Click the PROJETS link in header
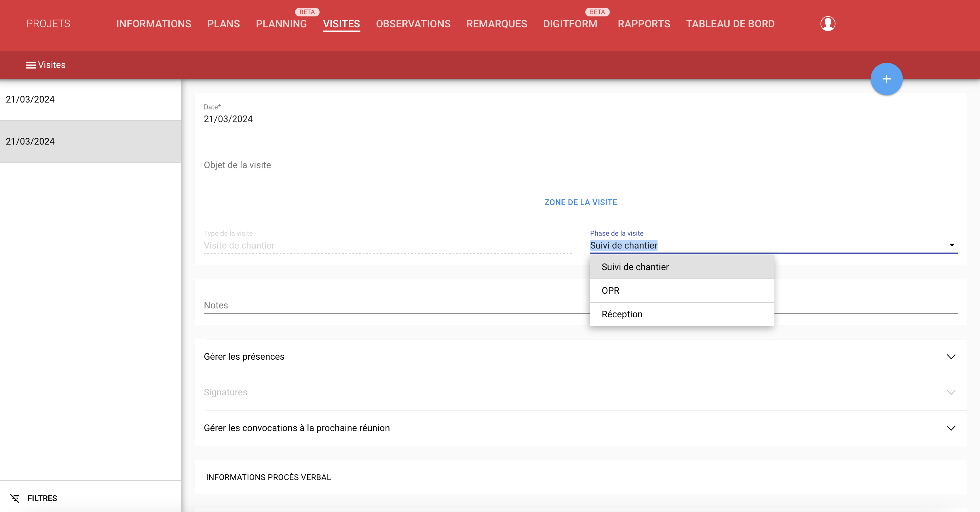 pos(48,24)
